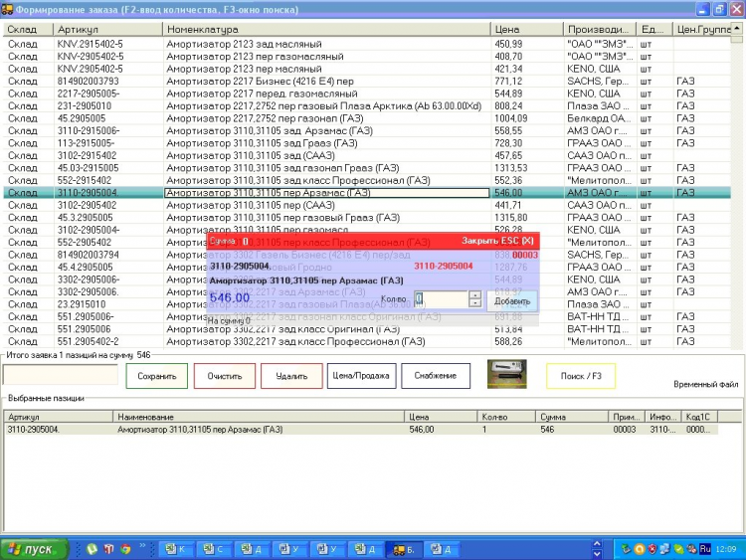Viewport: 746px width, 560px height.
Task: Launch Google Chrome from quick launch
Action: pos(125,549)
